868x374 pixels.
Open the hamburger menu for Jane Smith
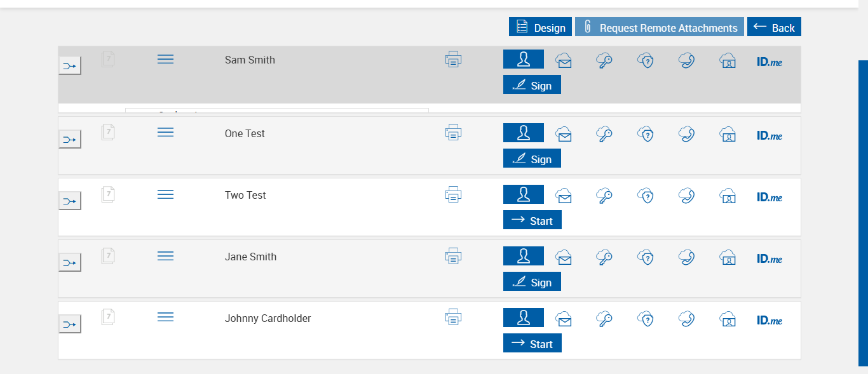165,256
